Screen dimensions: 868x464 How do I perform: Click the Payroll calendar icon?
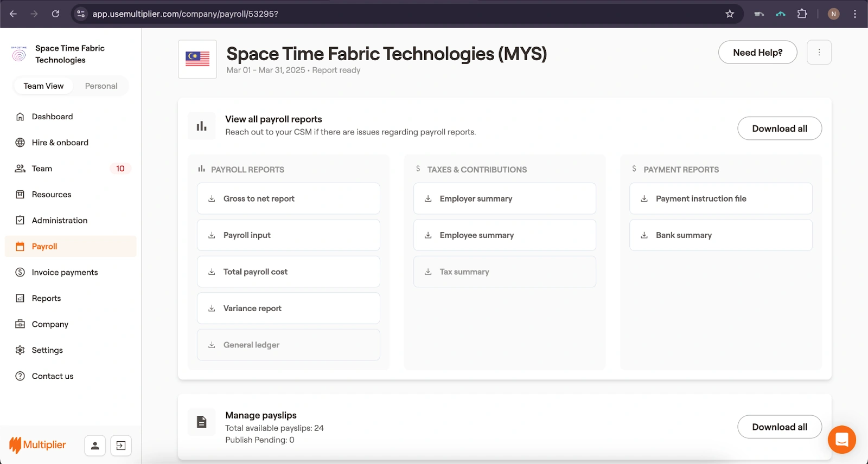[20, 246]
